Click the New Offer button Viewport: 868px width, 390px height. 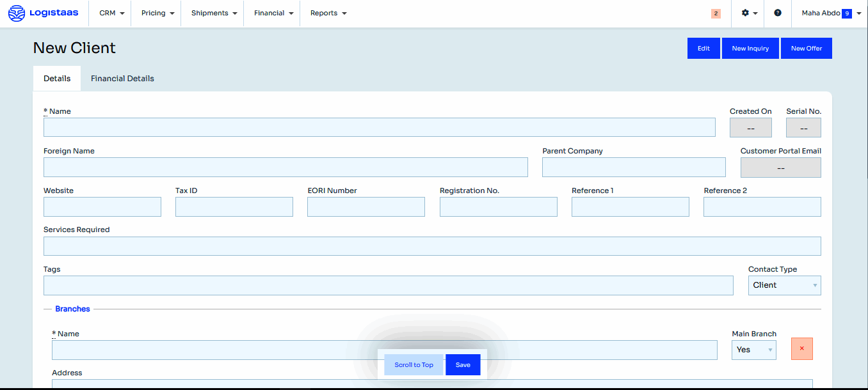806,49
